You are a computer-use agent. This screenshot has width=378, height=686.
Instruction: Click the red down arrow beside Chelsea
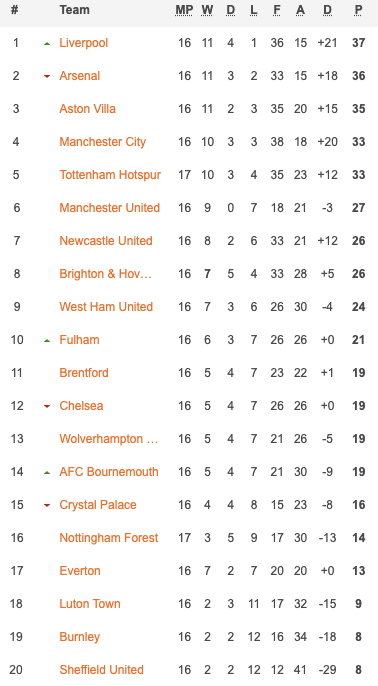[x=47, y=406]
